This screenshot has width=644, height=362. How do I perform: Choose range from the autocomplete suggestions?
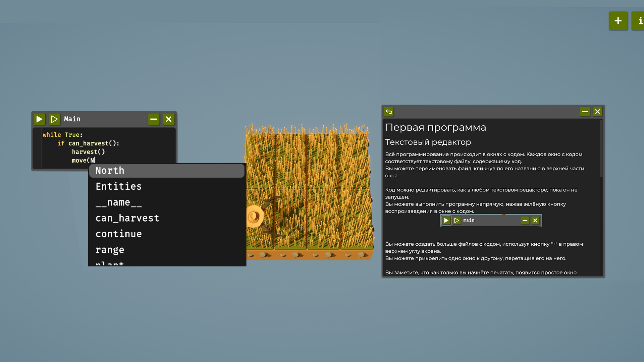click(x=110, y=249)
